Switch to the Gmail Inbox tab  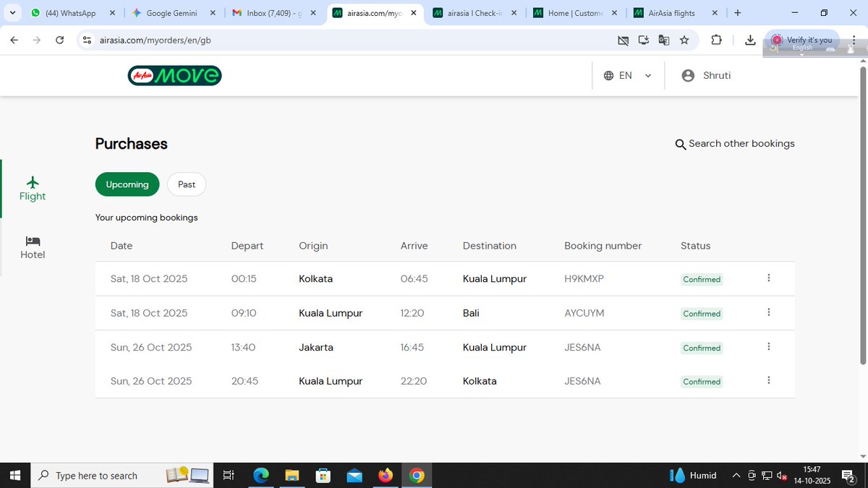coord(272,13)
